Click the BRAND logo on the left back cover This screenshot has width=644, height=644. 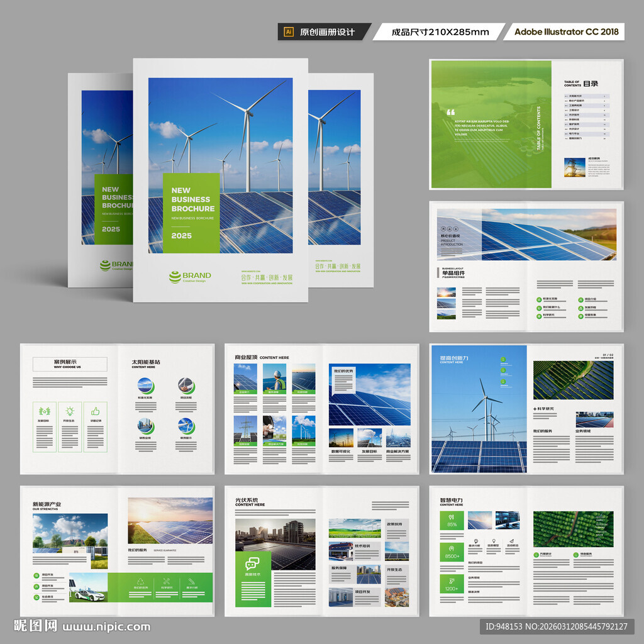116,265
